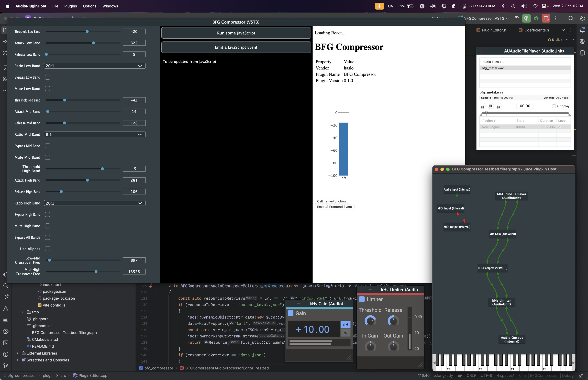Click Release Low Band value field
Image resolution: width=588 pixels, height=380 pixels.
(x=134, y=54)
